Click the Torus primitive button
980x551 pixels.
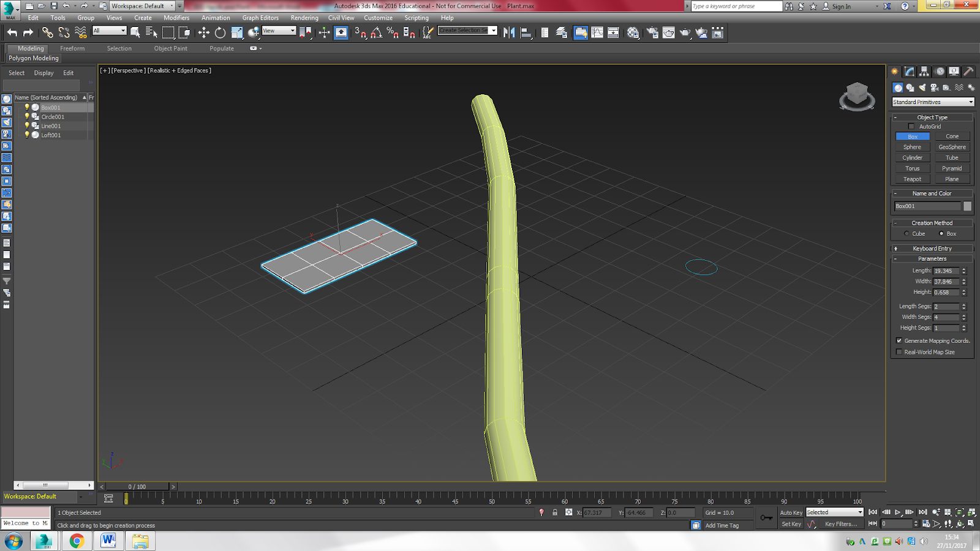point(912,168)
